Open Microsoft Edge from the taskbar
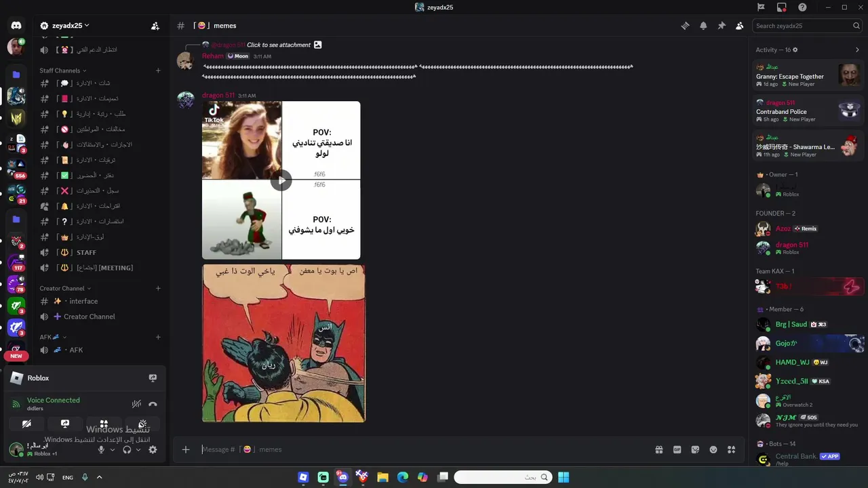 [403, 477]
